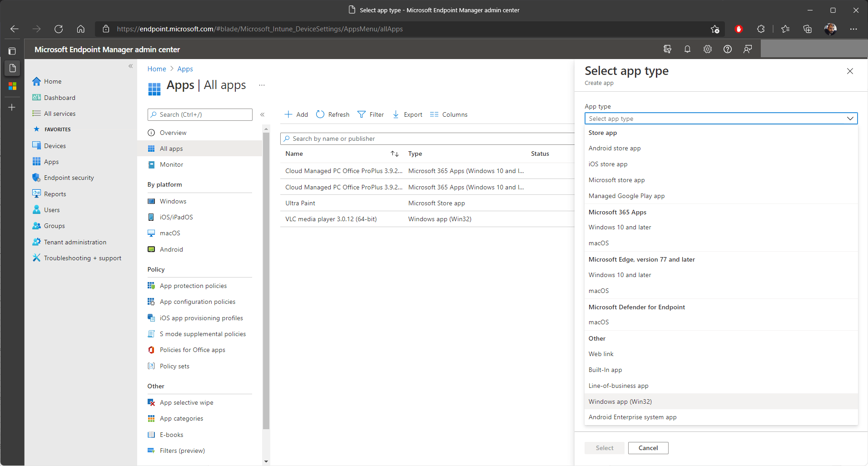Sort by the Name column arrows
Viewport: 868px width, 466px height.
click(395, 154)
